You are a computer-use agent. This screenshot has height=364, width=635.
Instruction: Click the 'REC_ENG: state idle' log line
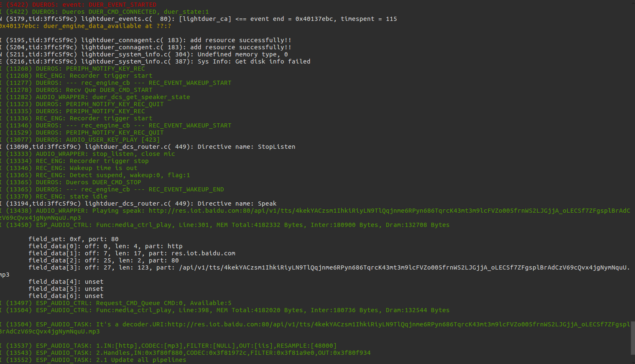pyautogui.click(x=54, y=196)
